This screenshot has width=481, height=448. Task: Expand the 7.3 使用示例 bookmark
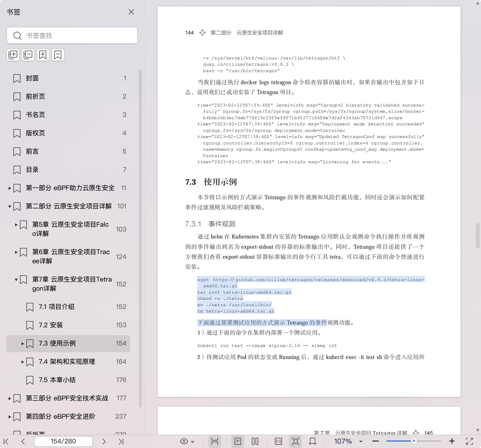[x=23, y=343]
